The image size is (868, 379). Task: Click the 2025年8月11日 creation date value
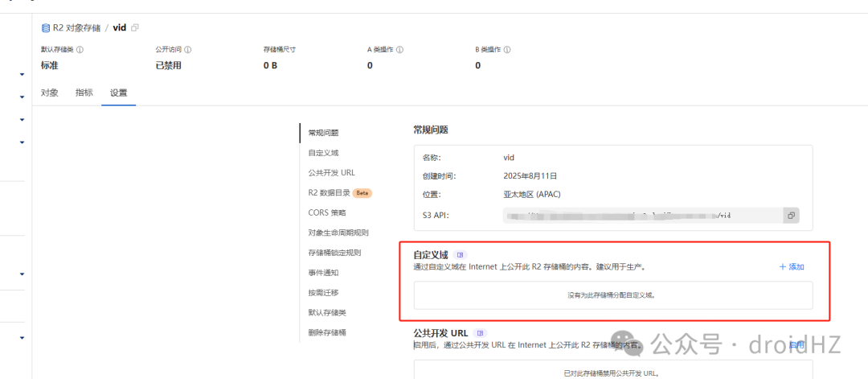pyautogui.click(x=530, y=175)
